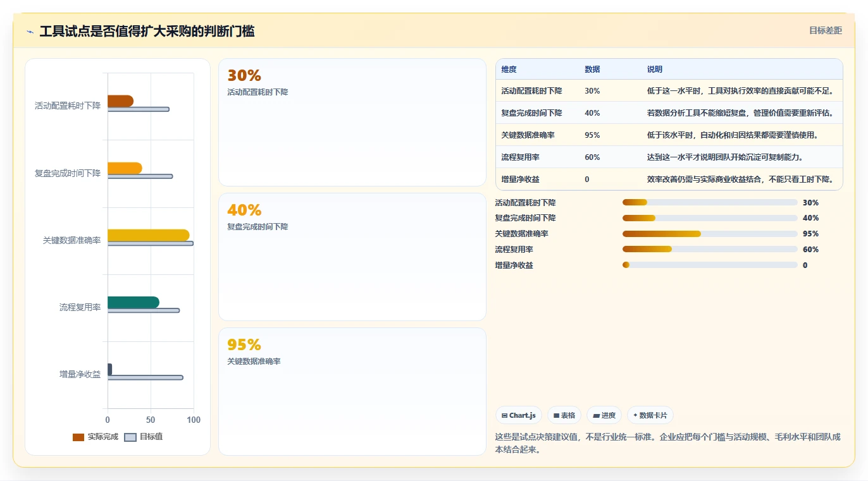This screenshot has width=868, height=481.
Task: Click the yellow 实际完成 bar for 关键数据准确率
Action: pos(149,235)
